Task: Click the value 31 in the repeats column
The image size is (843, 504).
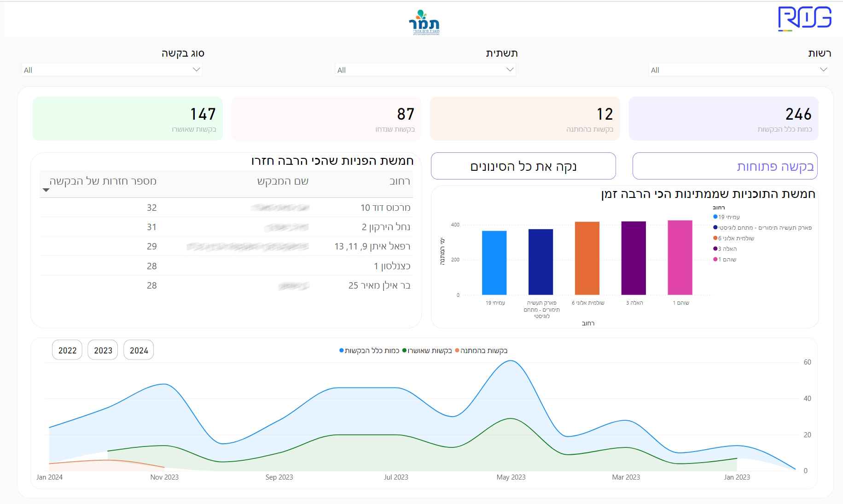Action: (152, 227)
